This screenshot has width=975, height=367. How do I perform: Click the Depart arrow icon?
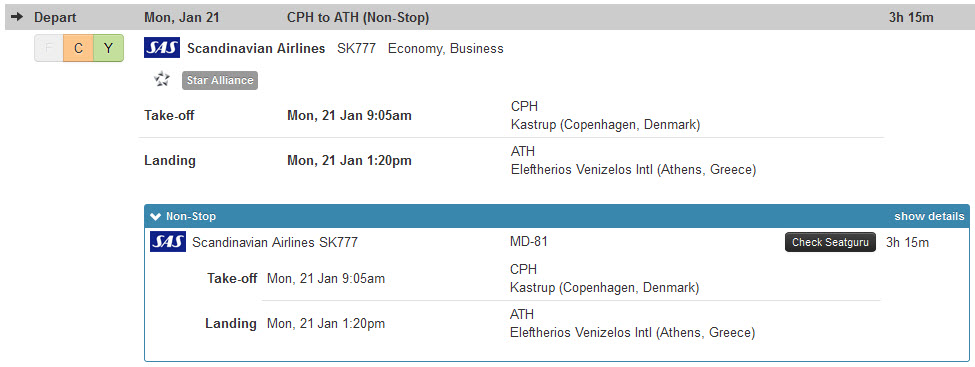[x=17, y=17]
